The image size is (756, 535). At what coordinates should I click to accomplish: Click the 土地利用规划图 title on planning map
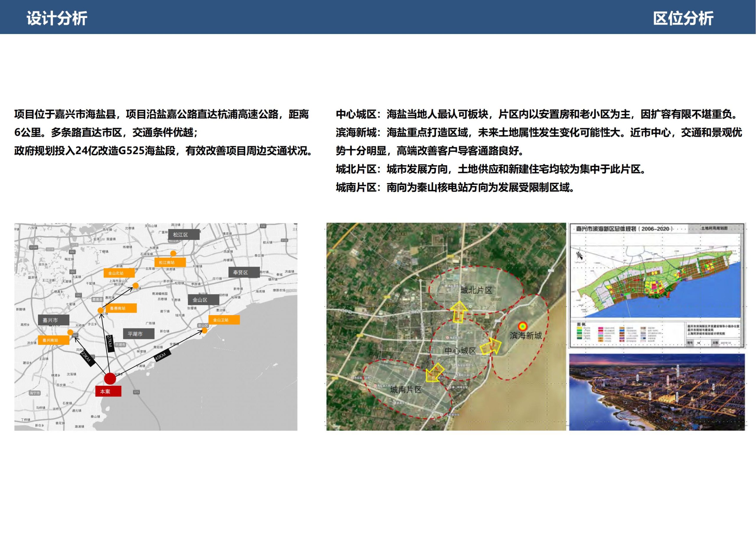tap(715, 228)
